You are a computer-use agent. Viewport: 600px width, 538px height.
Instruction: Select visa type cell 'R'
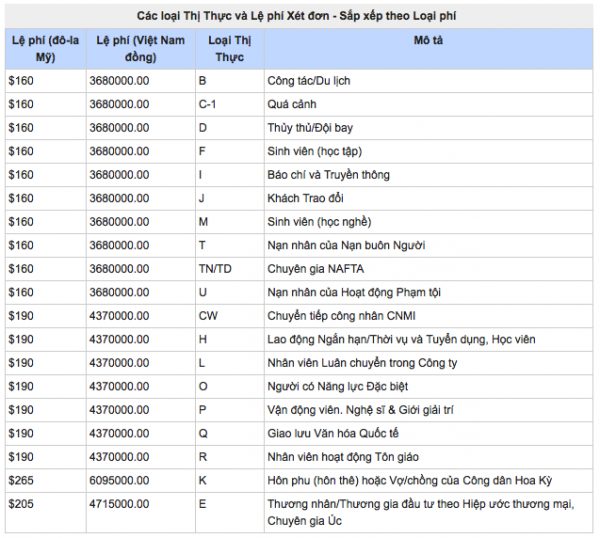tap(230, 457)
